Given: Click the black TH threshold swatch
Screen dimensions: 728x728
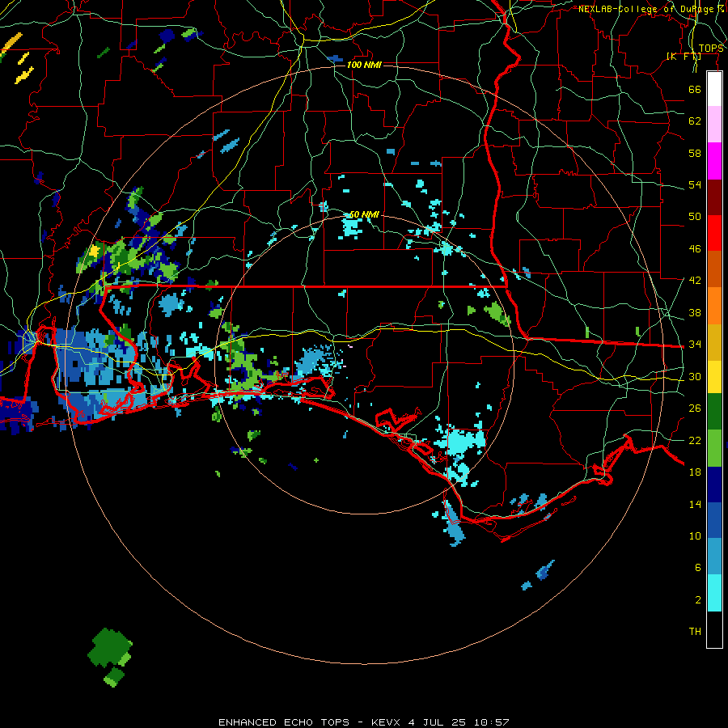Looking at the screenshot, I should 714,629.
